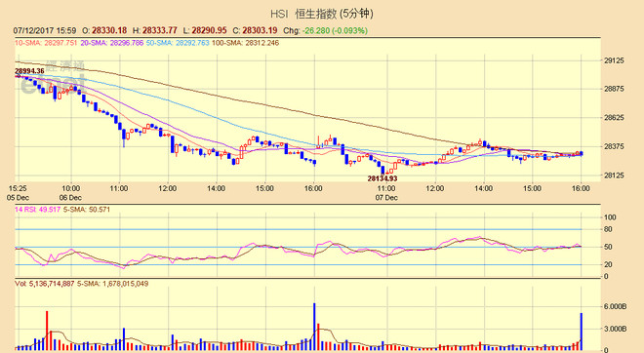
Task: Click the chart title HSI 恒生指数 (5分钟)
Action: 322,14
